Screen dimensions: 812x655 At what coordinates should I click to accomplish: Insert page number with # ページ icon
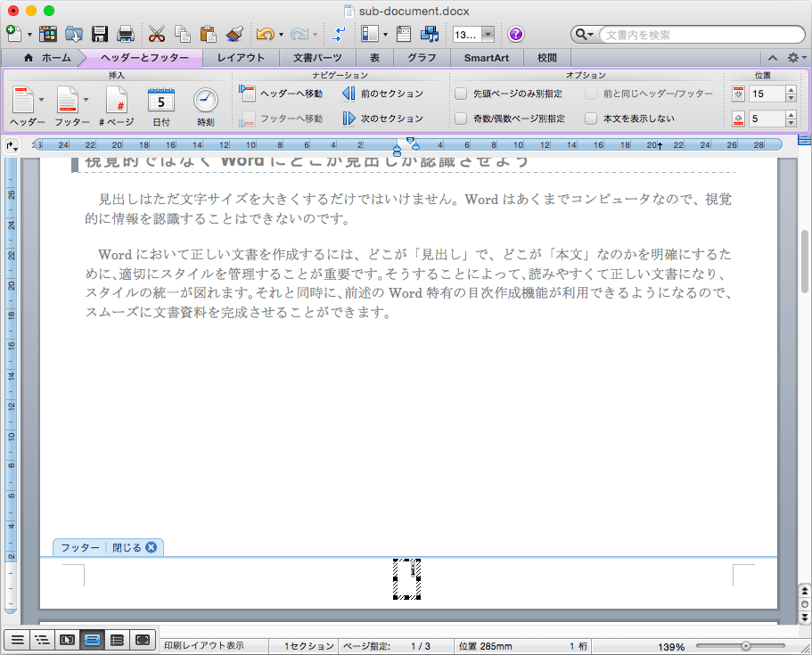pos(117,106)
